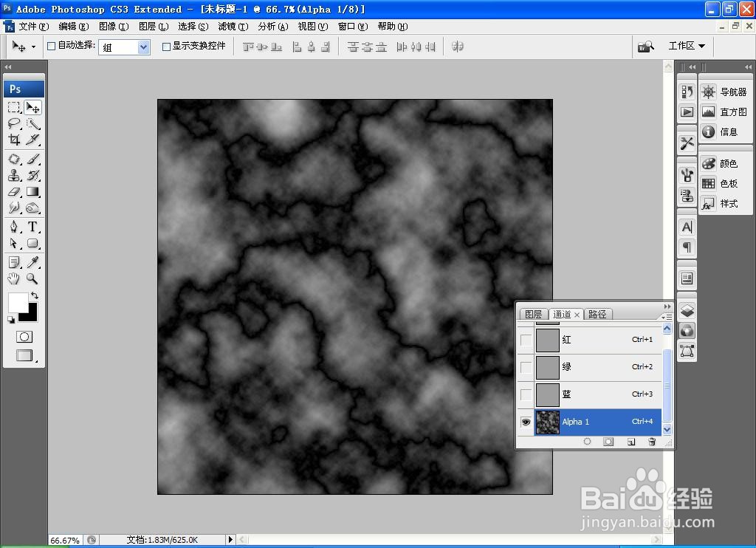
Task: Select the Zoom tool
Action: coord(32,278)
